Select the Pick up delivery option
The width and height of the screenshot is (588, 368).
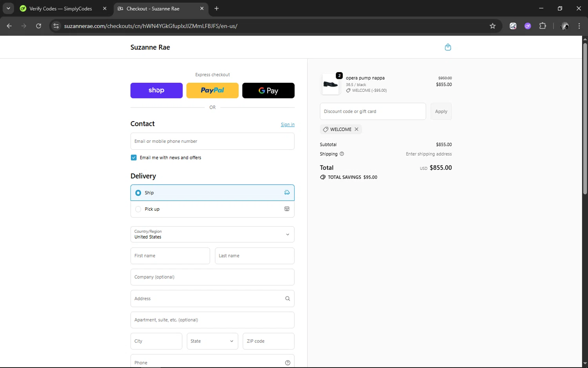click(212, 209)
